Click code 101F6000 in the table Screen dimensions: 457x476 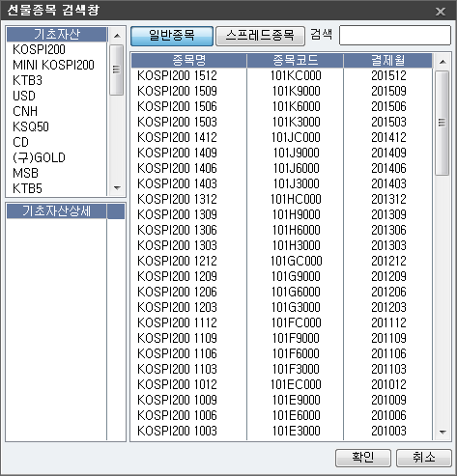click(296, 353)
